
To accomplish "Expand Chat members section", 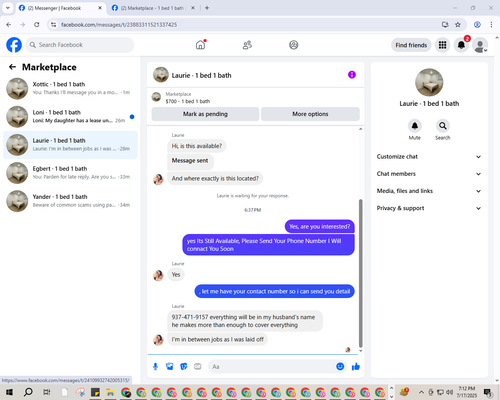I will (429, 174).
